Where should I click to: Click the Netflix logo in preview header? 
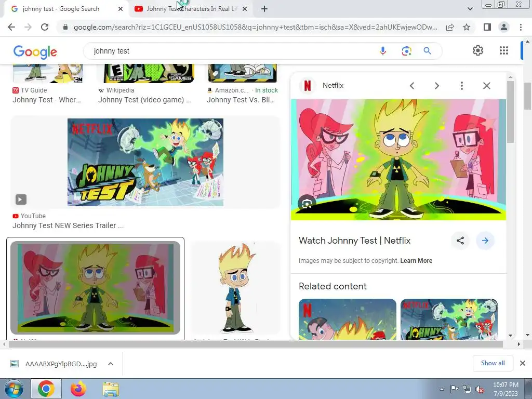[x=308, y=86]
